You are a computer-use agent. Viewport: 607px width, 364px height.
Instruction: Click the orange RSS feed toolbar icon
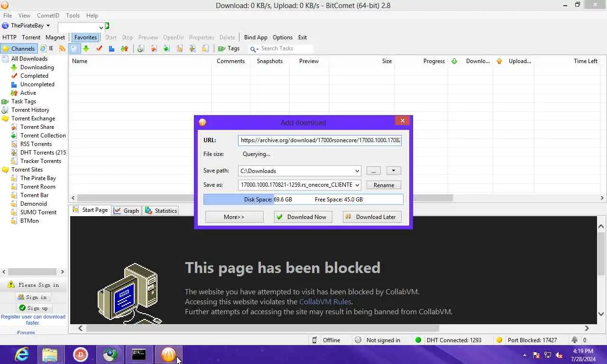[62, 48]
